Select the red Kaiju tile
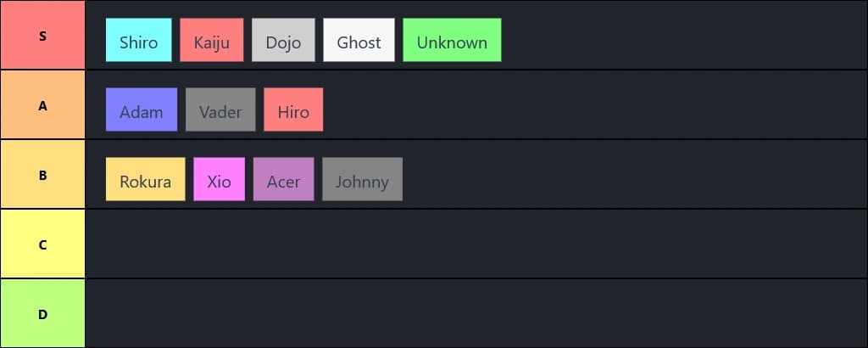This screenshot has width=868, height=348. 211,41
